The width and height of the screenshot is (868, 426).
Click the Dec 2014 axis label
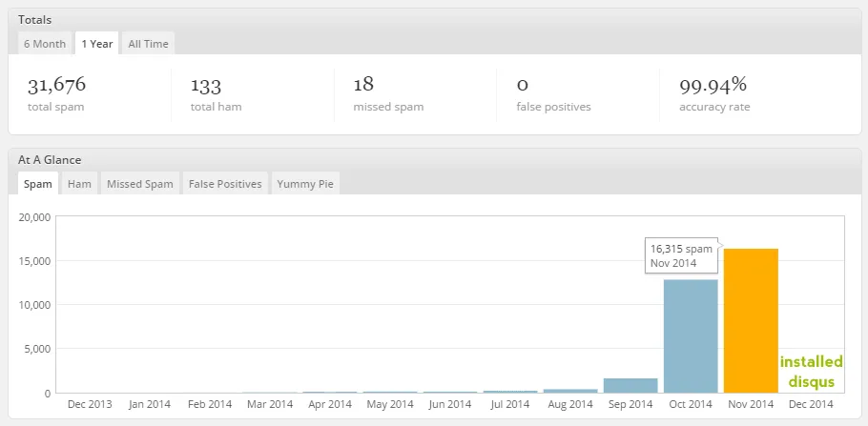(811, 404)
